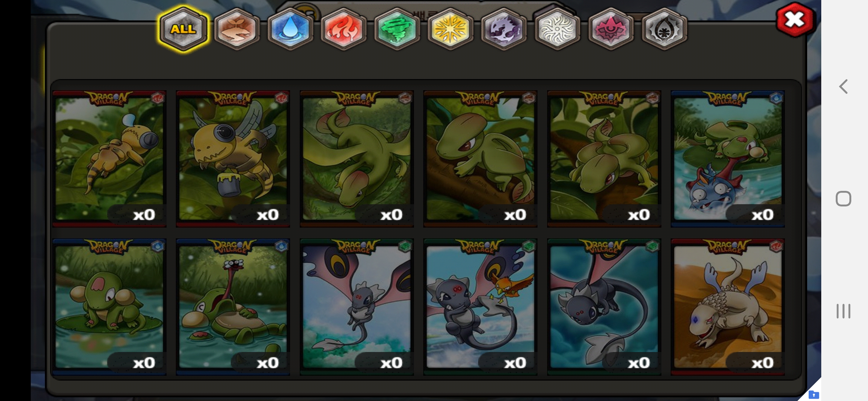This screenshot has height=401, width=868.
Task: Open the frog floating belly-up card
Action: [x=233, y=307]
